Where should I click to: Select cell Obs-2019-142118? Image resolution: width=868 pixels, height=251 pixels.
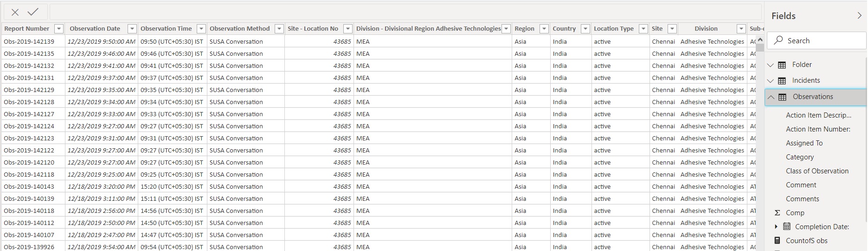click(x=33, y=174)
